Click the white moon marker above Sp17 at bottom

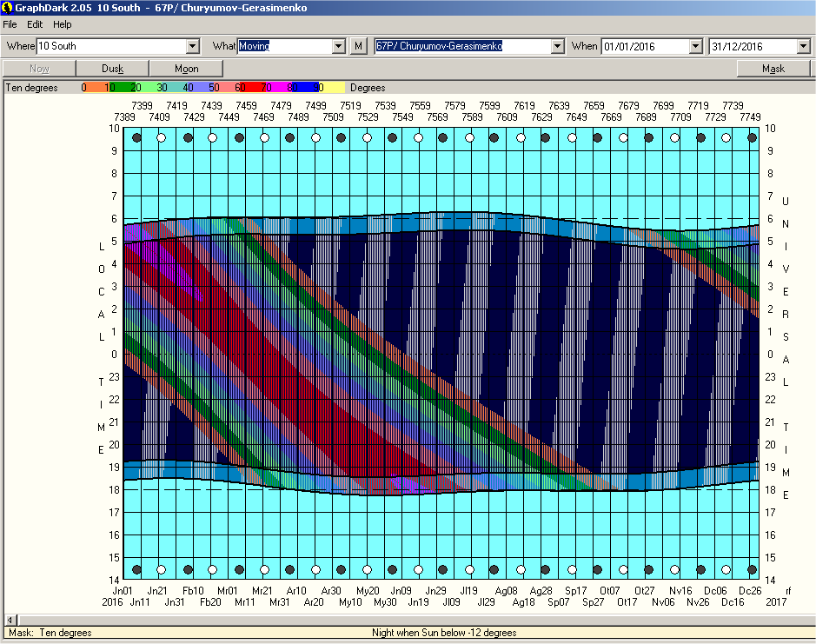point(572,570)
